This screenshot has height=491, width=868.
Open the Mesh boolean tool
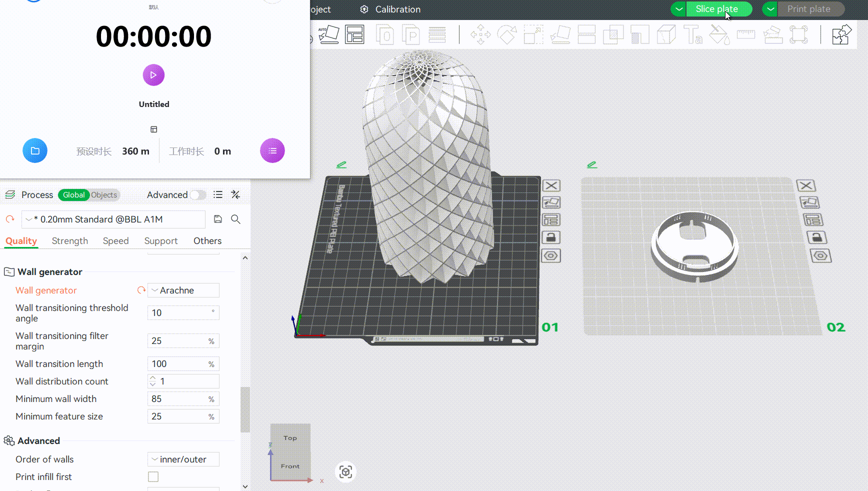613,34
